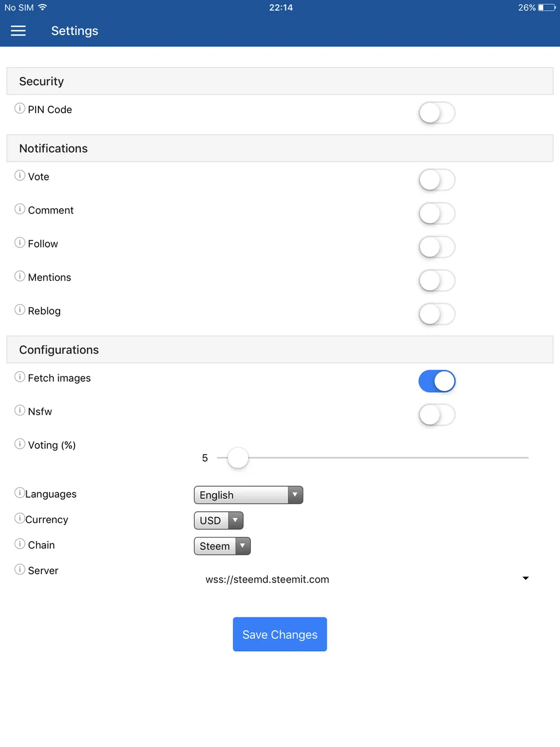Tap the info icon beside Currency
This screenshot has width=560, height=747.
20,518
